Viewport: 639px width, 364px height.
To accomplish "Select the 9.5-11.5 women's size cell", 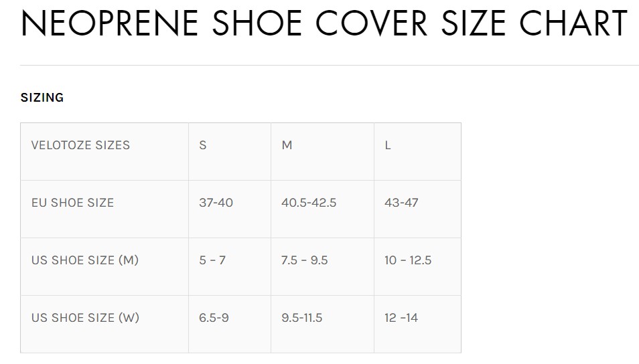I will pyautogui.click(x=302, y=318).
